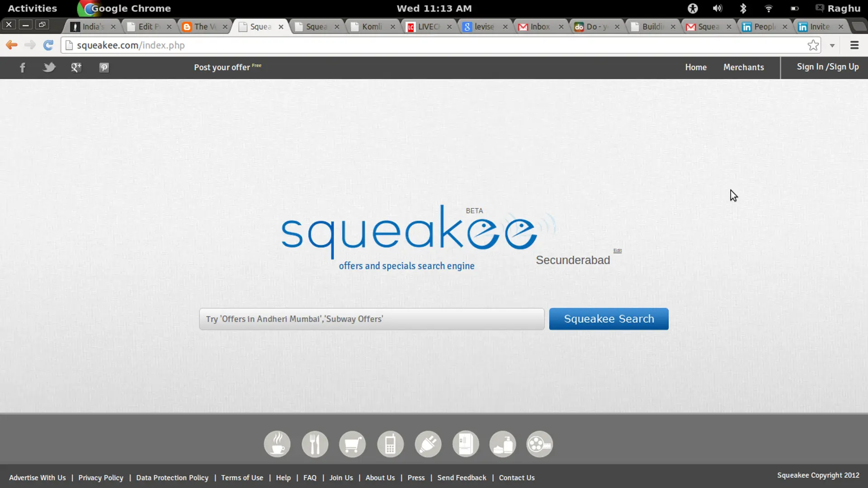Click Sign In / Sign Up

point(828,67)
